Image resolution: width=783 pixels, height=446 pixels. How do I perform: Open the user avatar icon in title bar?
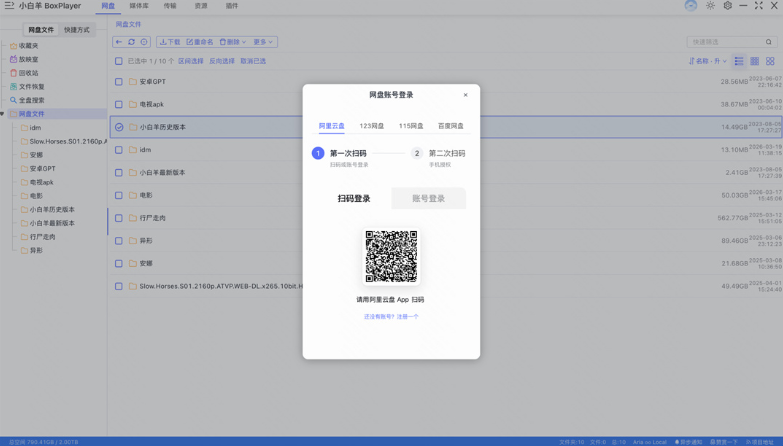click(x=691, y=5)
